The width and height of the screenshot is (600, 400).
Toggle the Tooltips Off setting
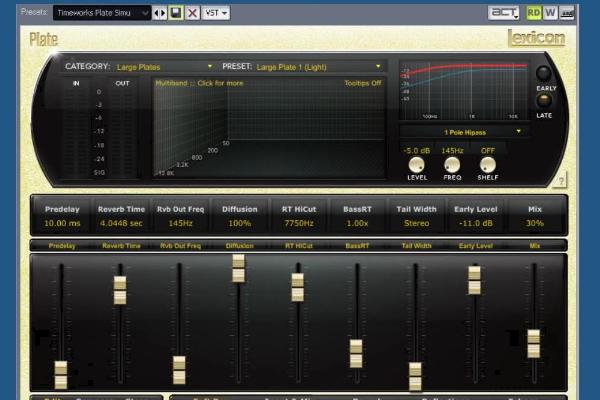[362, 83]
